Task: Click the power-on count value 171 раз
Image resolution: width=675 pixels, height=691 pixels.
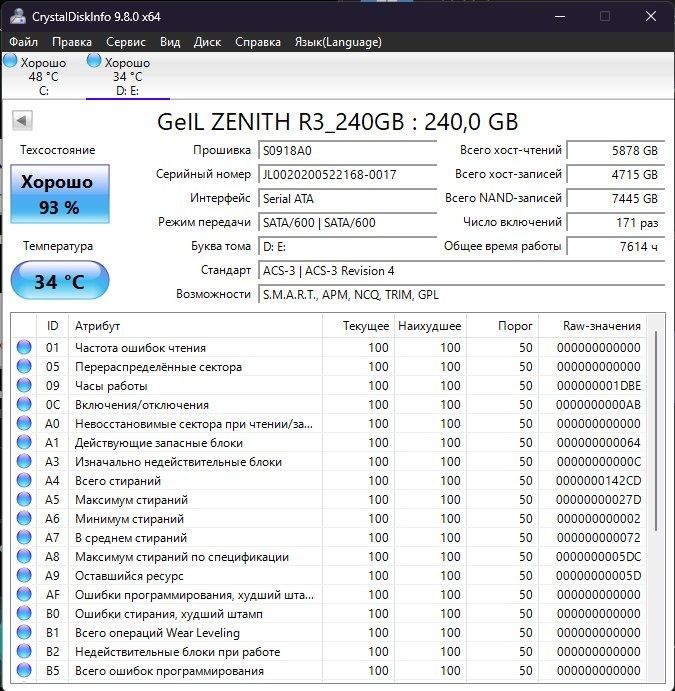Action: 616,223
